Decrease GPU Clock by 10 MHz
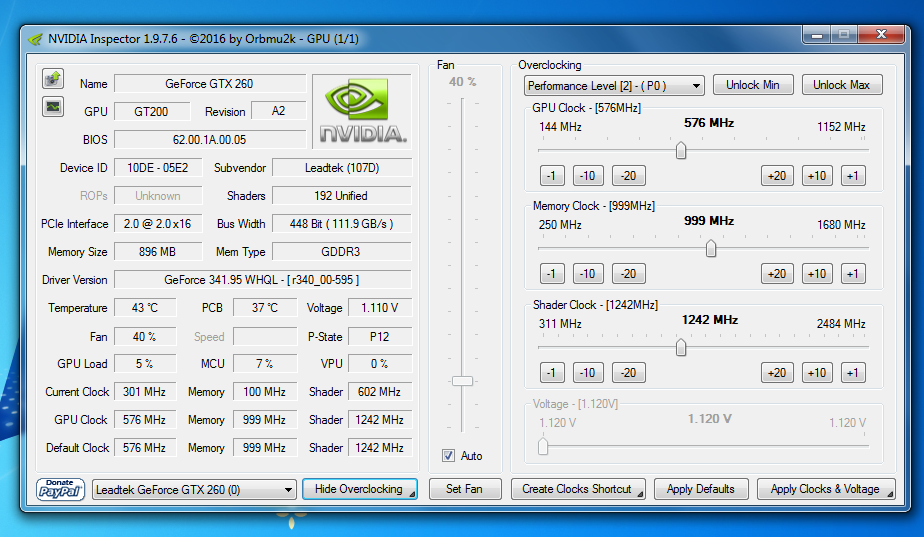 [588, 176]
